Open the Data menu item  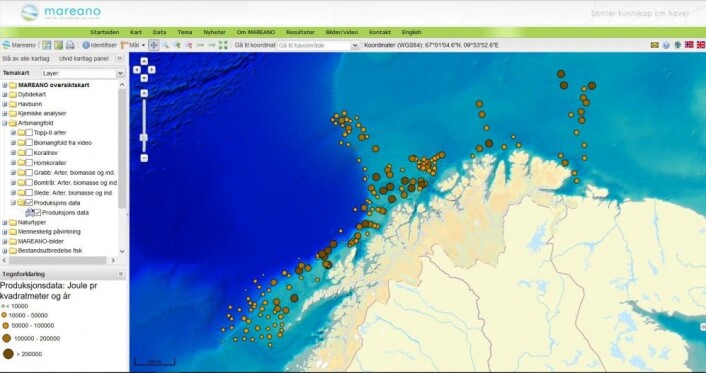(x=159, y=32)
